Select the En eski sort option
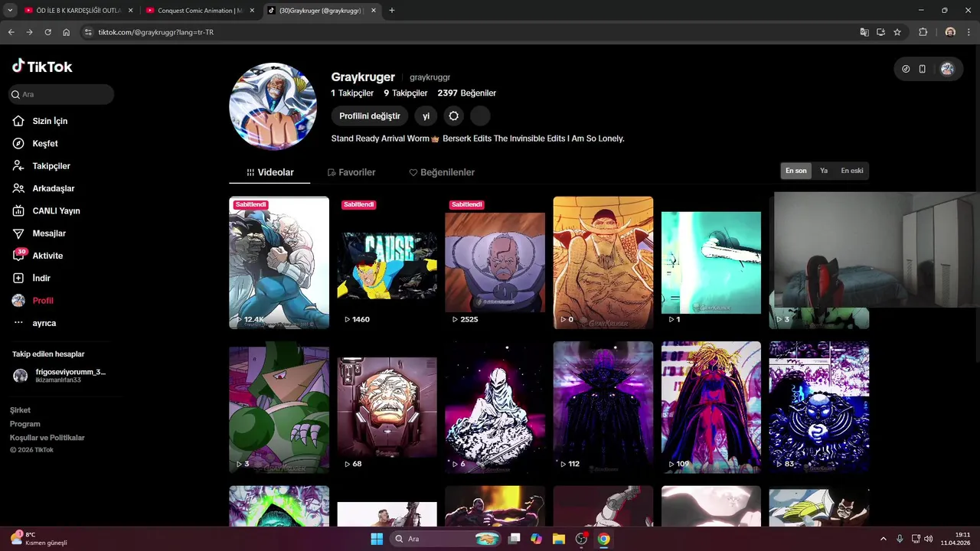 click(851, 171)
